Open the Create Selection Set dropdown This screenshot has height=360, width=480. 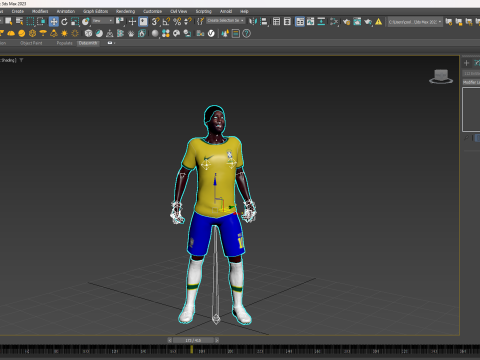[226, 21]
